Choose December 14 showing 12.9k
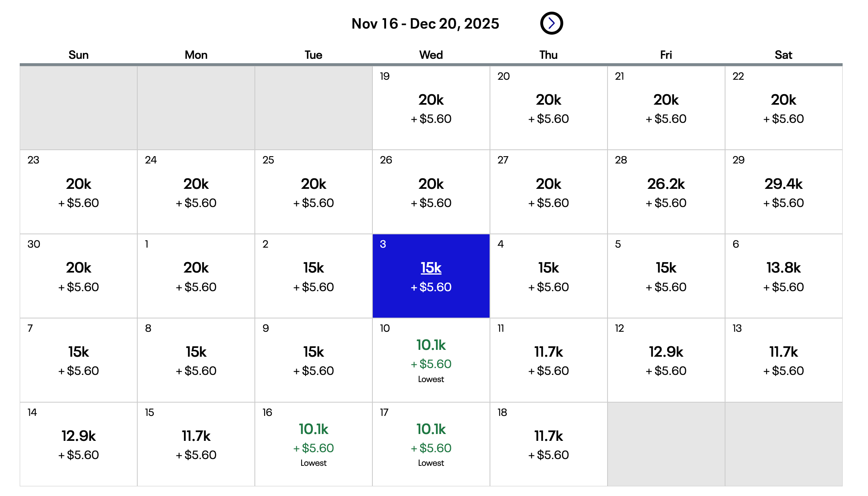This screenshot has width=868, height=496. pyautogui.click(x=79, y=444)
